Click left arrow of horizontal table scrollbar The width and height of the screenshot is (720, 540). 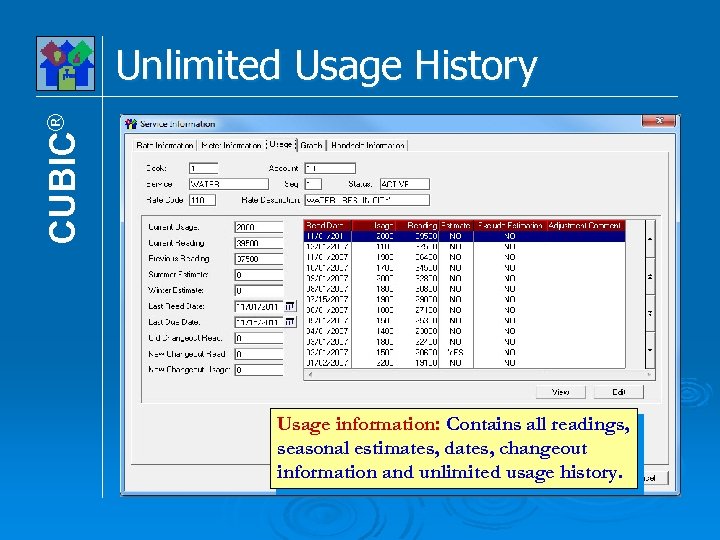[310, 374]
